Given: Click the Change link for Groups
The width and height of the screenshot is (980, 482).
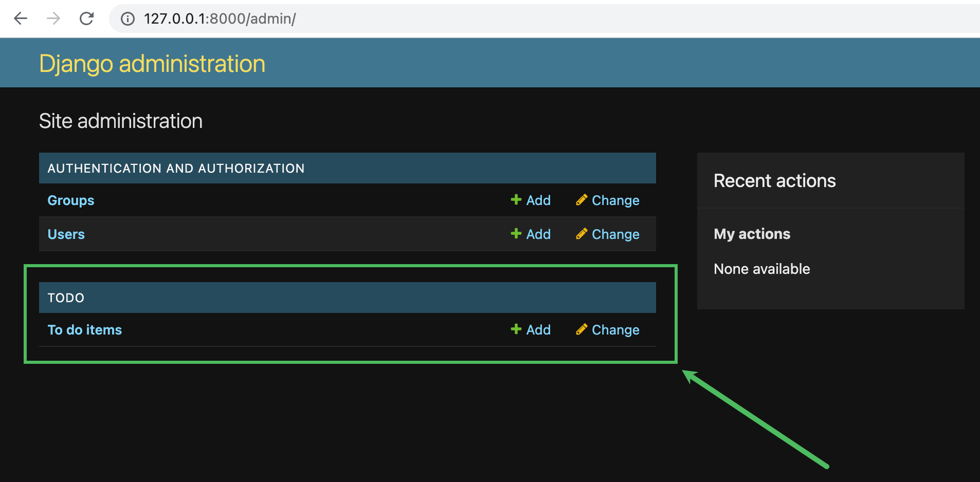Looking at the screenshot, I should (615, 200).
